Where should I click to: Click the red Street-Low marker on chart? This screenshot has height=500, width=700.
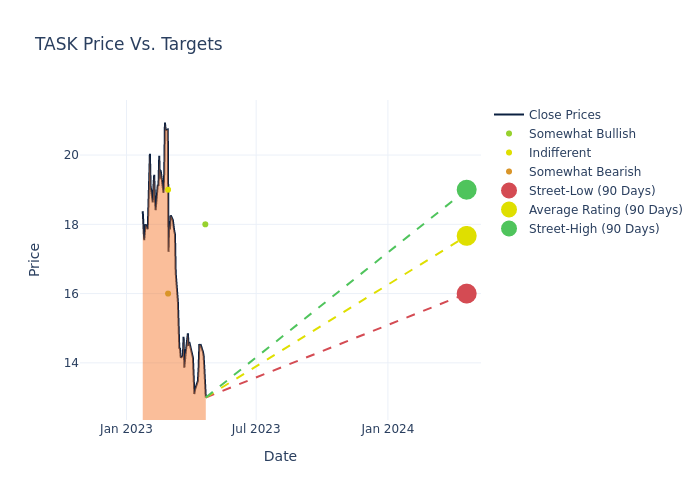point(466,293)
